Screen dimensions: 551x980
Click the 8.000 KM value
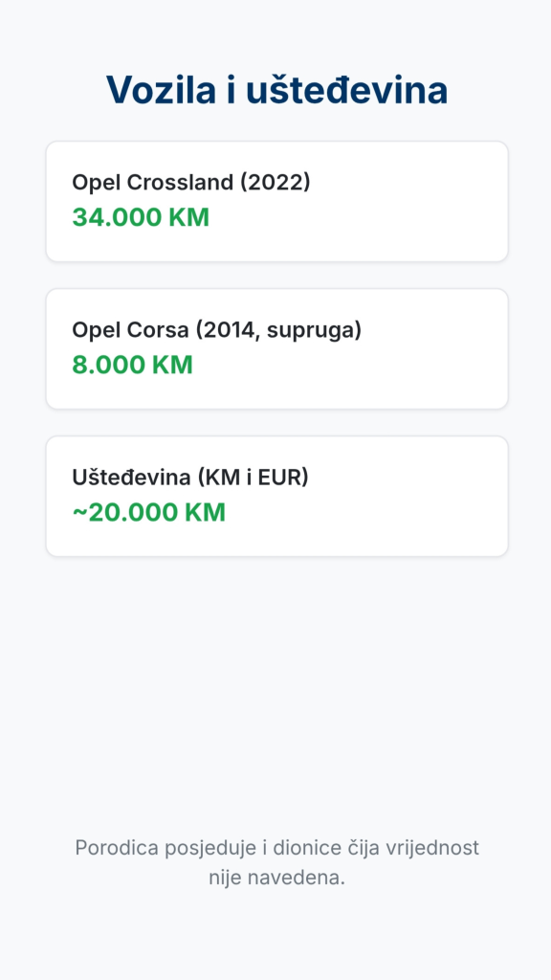132,365
